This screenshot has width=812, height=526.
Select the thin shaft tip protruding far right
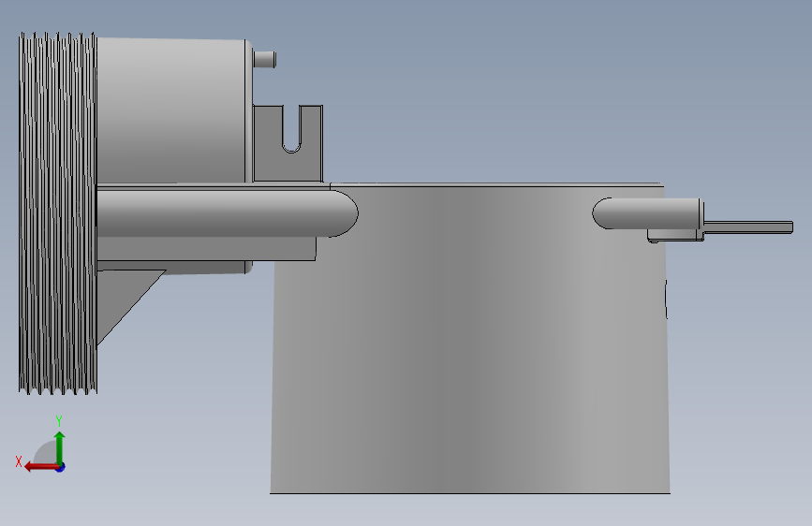click(x=748, y=227)
